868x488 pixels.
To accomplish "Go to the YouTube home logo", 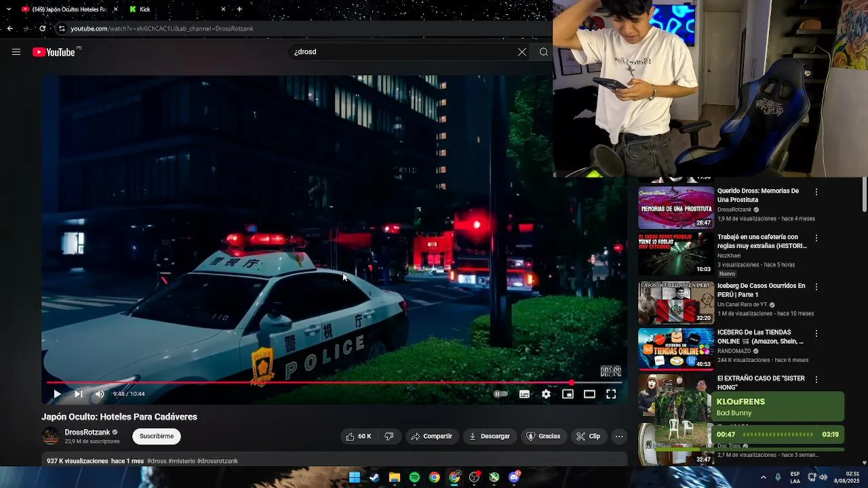I will (54, 52).
